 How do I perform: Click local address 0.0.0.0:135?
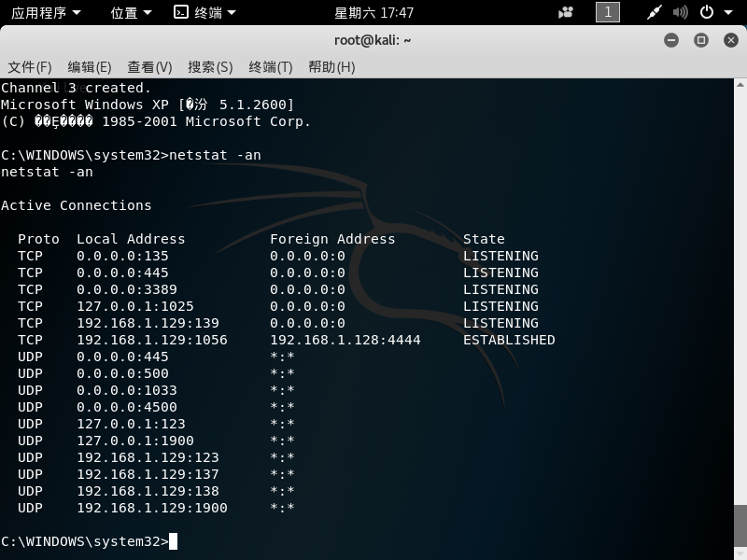tap(122, 256)
